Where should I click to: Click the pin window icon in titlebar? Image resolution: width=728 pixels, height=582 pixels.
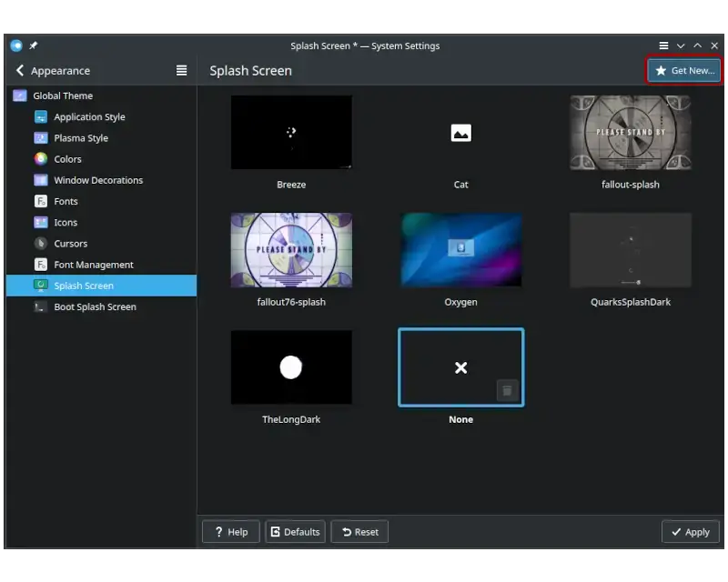pyautogui.click(x=34, y=45)
